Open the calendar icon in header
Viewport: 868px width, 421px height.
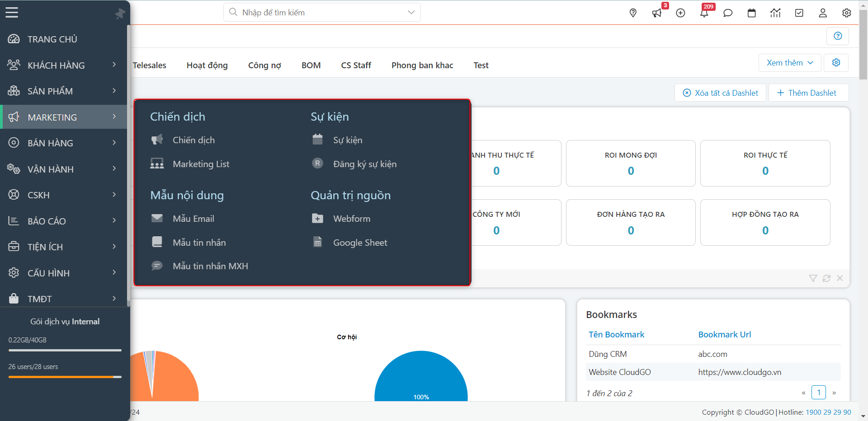point(751,13)
